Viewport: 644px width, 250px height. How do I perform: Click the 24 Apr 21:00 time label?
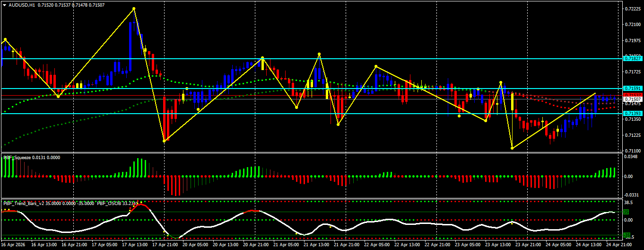point(618,245)
